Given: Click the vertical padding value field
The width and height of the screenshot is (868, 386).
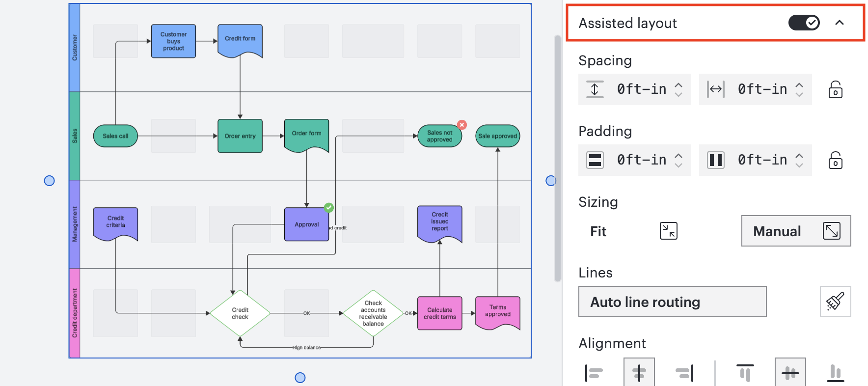Looking at the screenshot, I should tap(642, 160).
